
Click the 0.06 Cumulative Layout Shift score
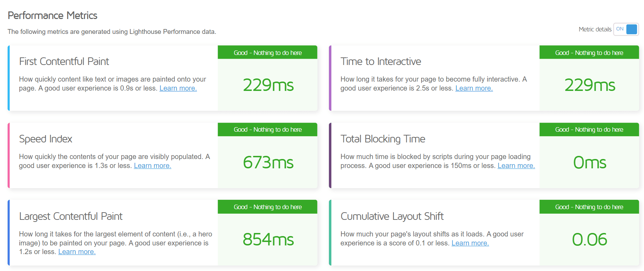coord(589,240)
